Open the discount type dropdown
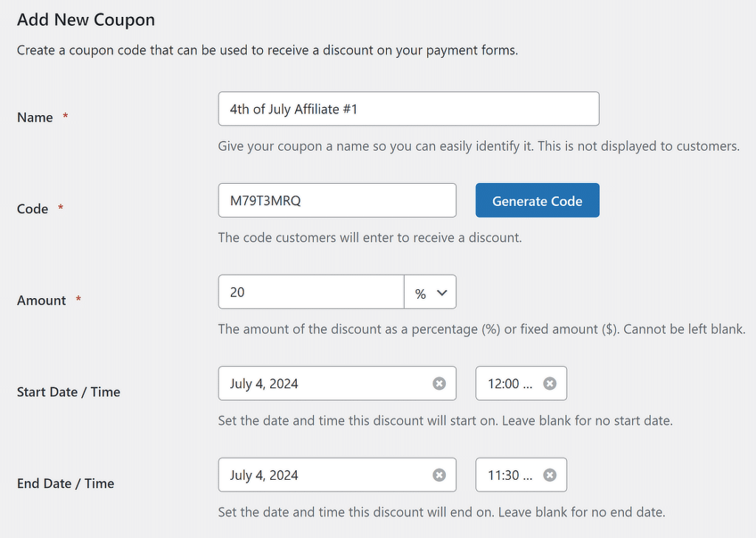The height and width of the screenshot is (538, 756). [430, 292]
